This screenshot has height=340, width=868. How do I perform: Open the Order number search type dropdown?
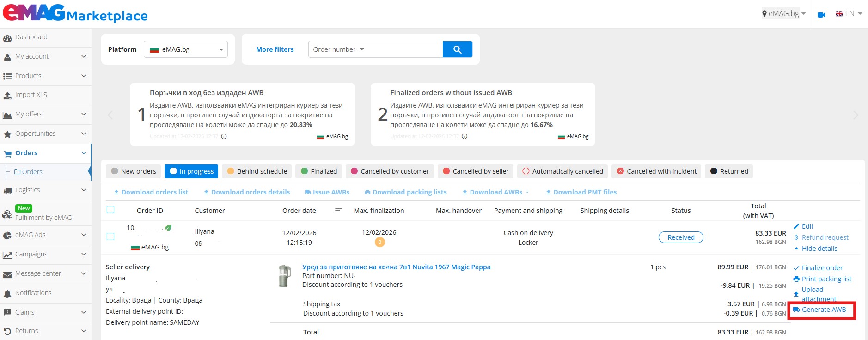(338, 49)
